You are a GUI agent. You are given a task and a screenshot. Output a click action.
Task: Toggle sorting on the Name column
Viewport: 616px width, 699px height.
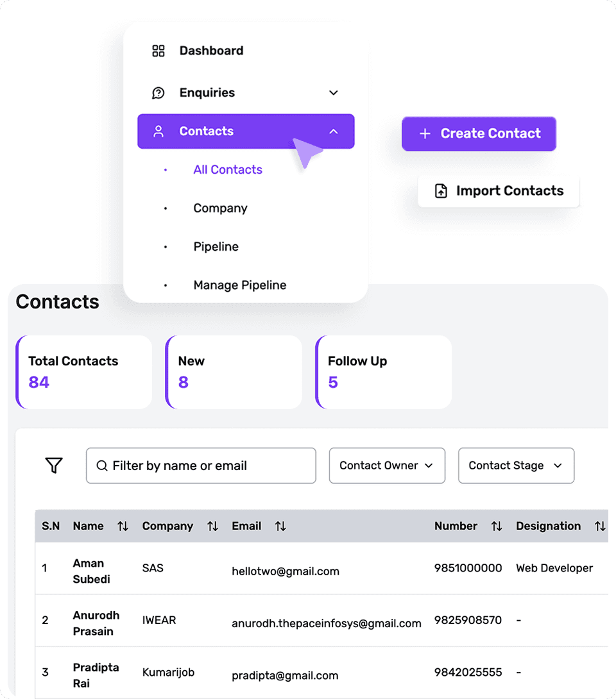[x=123, y=526]
